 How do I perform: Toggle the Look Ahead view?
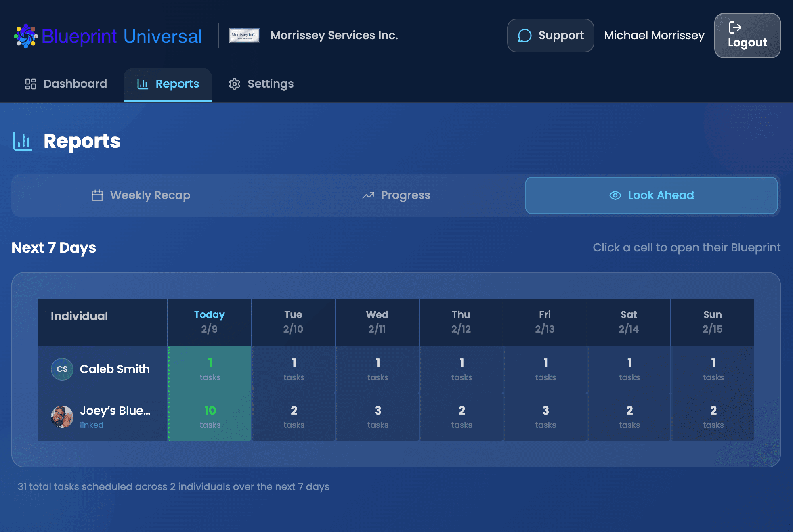pyautogui.click(x=651, y=195)
